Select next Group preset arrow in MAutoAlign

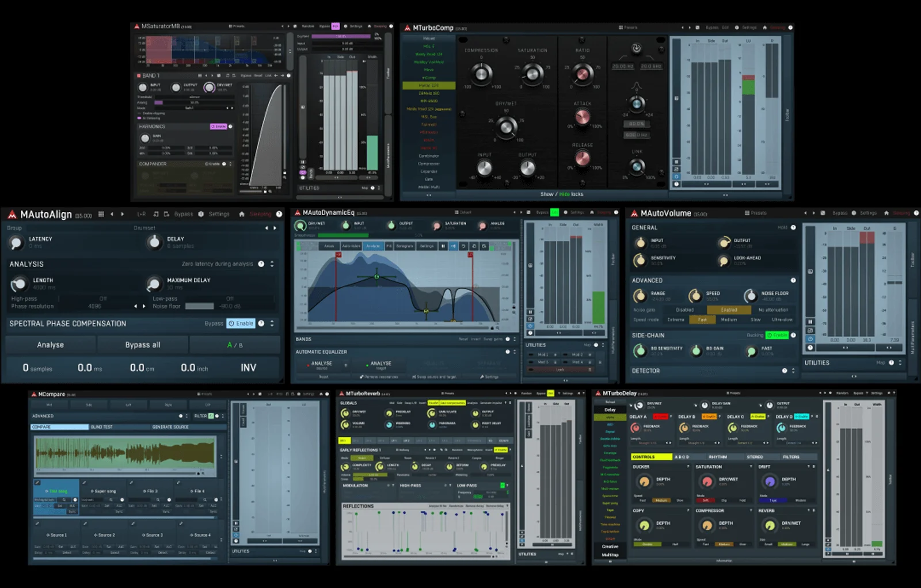[x=275, y=228]
